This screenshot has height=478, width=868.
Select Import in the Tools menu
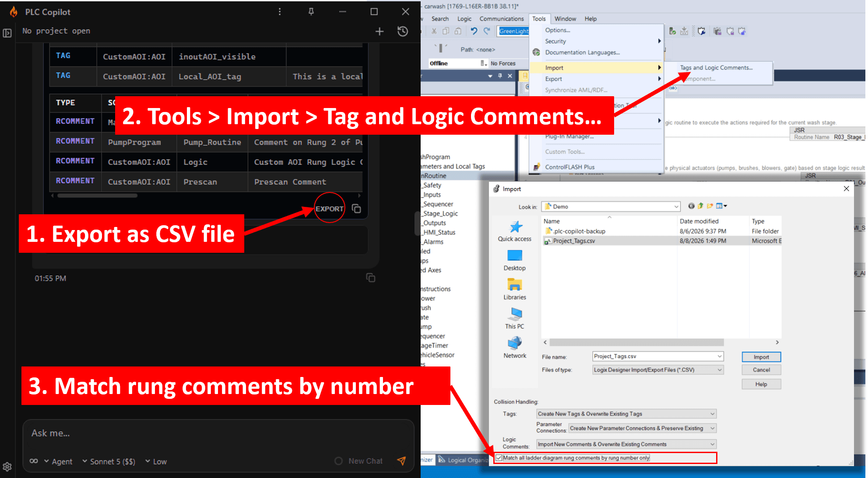[596, 68]
